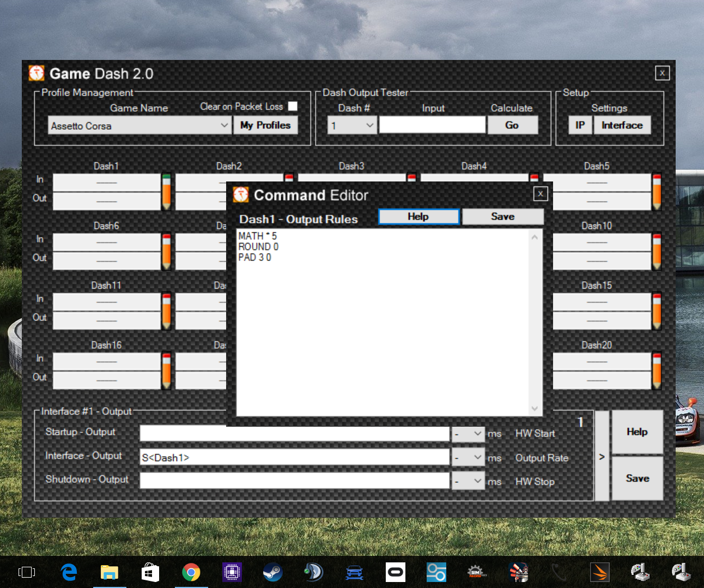Open the purple chip taskbar icon
This screenshot has height=588, width=704.
click(x=232, y=572)
